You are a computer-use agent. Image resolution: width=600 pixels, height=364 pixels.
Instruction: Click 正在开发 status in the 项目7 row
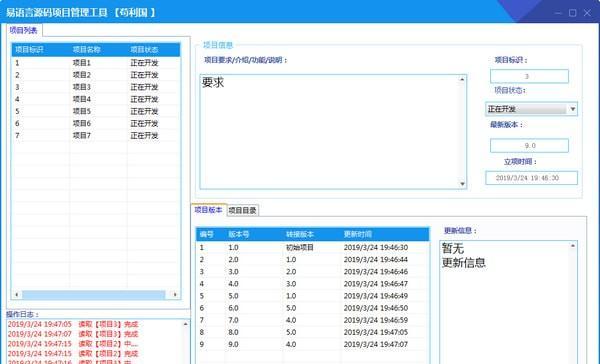(x=144, y=136)
